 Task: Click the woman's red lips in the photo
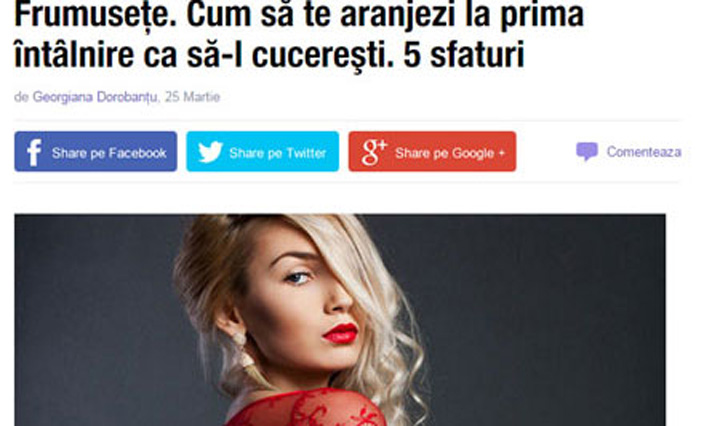point(340,334)
